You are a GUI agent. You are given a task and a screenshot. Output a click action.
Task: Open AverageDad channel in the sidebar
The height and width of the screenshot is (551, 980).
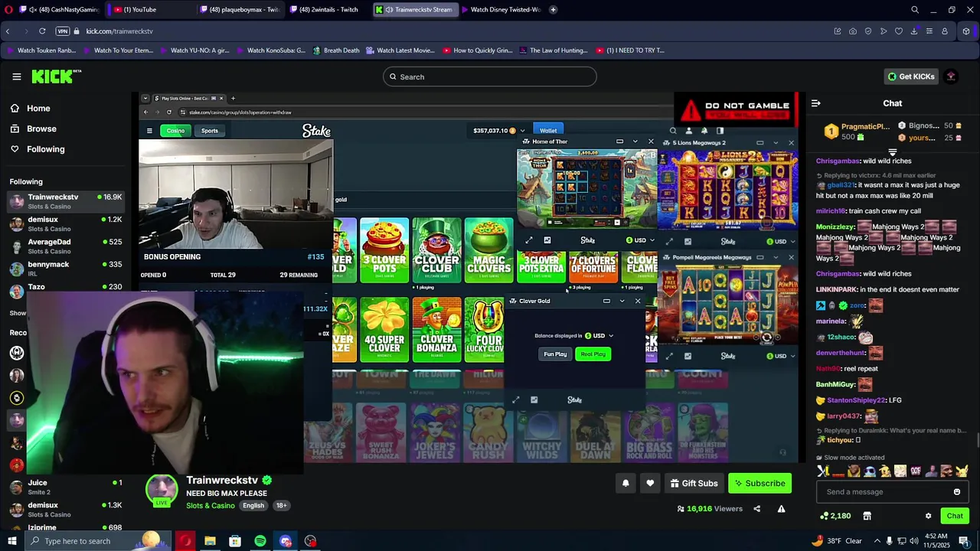(x=66, y=246)
